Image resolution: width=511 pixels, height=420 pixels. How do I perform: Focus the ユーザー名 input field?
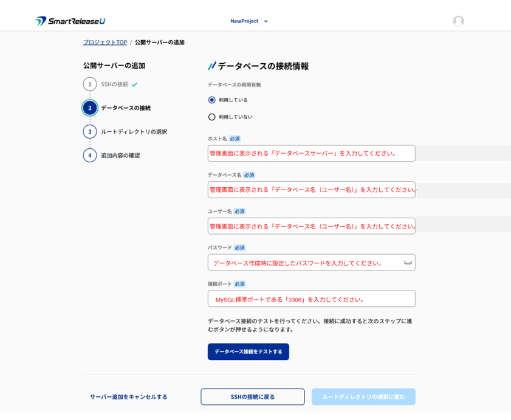[x=311, y=226]
